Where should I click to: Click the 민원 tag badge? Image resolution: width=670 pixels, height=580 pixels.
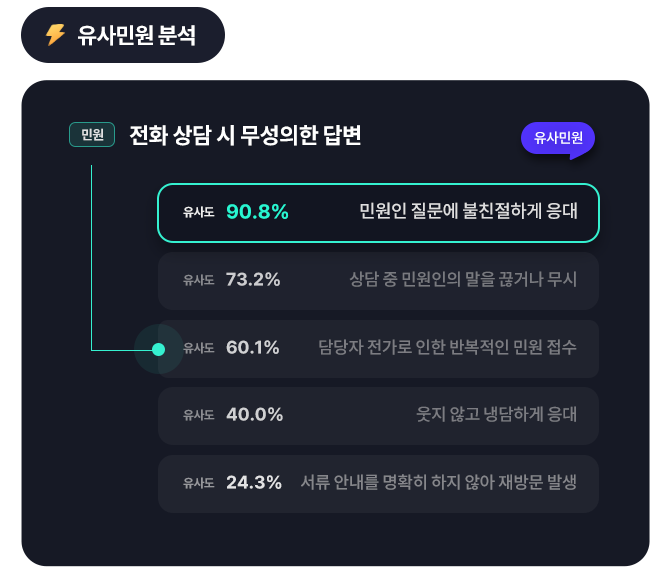tap(92, 135)
